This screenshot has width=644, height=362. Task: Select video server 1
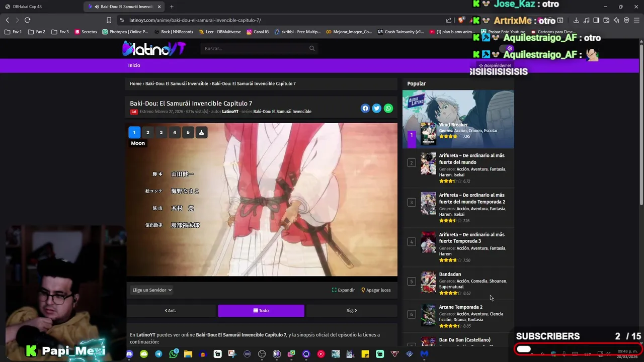point(134,132)
